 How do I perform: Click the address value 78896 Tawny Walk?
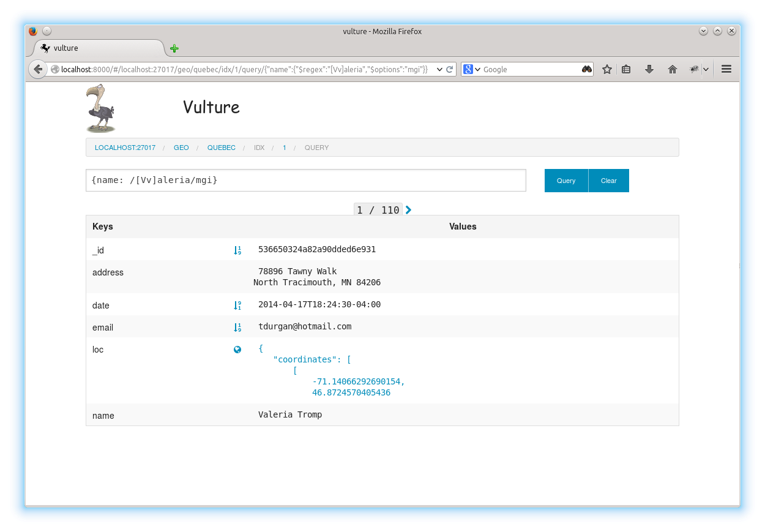point(297,271)
